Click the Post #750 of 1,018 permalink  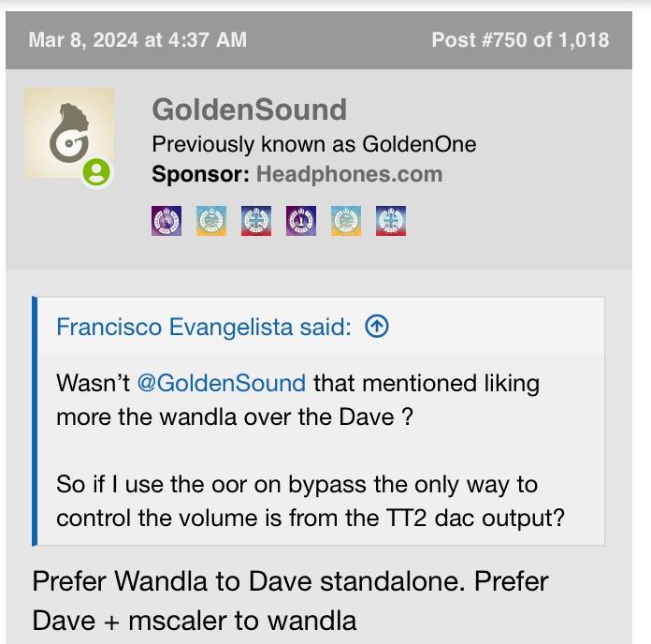(520, 40)
